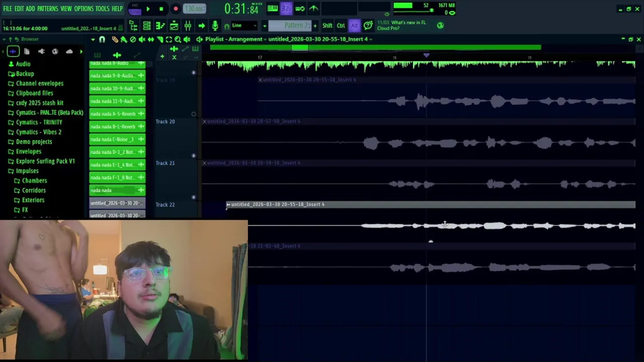Click the green globe online icon

click(440, 26)
